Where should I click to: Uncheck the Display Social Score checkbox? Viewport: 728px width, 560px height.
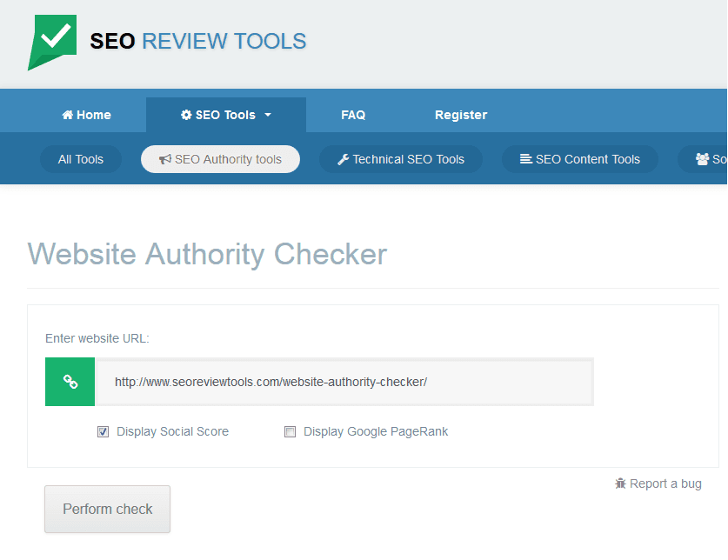[103, 431]
